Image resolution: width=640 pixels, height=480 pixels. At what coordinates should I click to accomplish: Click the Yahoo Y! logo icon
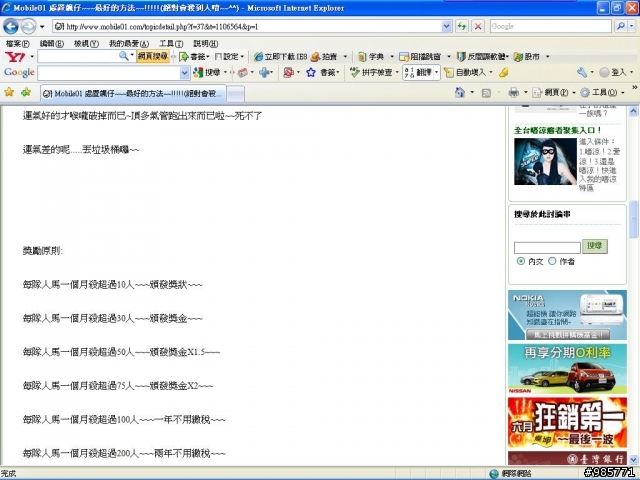(x=15, y=56)
